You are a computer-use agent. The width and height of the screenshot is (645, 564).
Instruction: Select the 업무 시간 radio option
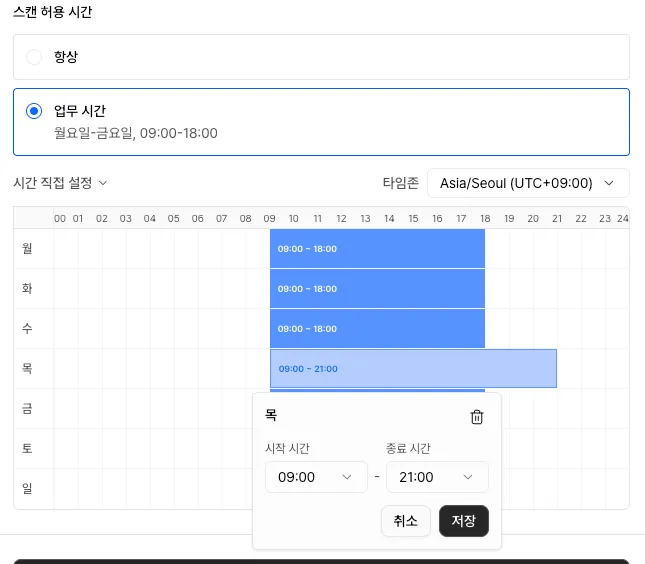click(x=34, y=111)
